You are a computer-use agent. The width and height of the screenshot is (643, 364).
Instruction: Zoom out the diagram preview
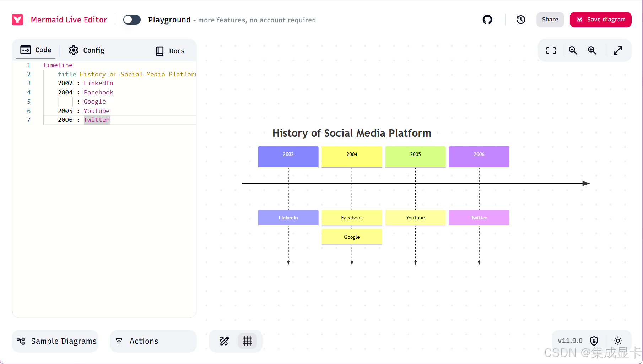[573, 50]
